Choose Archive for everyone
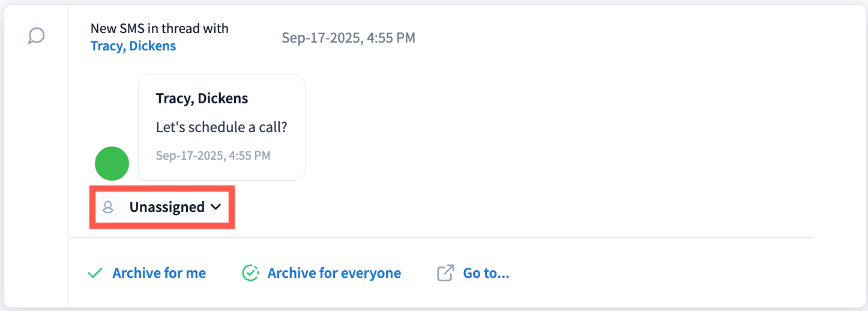The height and width of the screenshot is (311, 868). click(x=334, y=274)
